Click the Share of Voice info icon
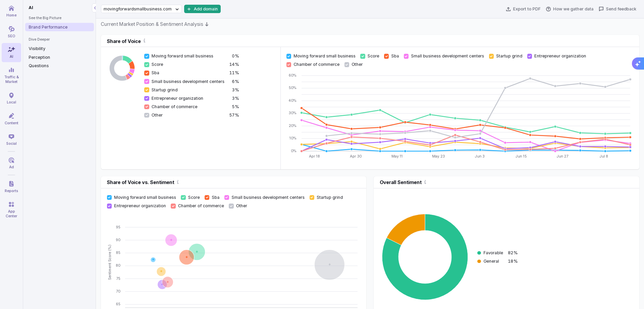644x309 pixels. coord(145,41)
